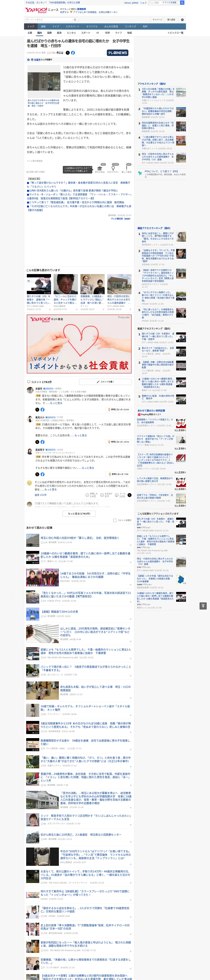Viewport: 210px width, 980px height.
Task: Click the 新しい視点 exclamation reaction
Action: (127, 168)
